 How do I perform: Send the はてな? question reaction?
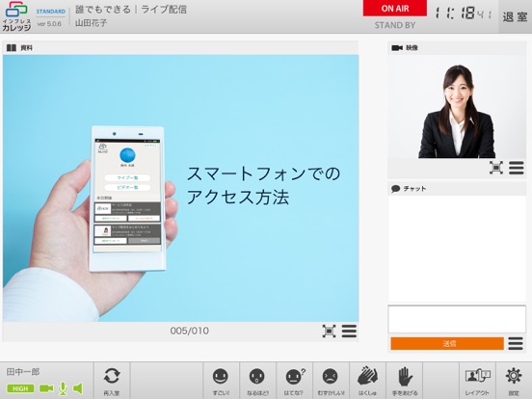[x=294, y=380]
